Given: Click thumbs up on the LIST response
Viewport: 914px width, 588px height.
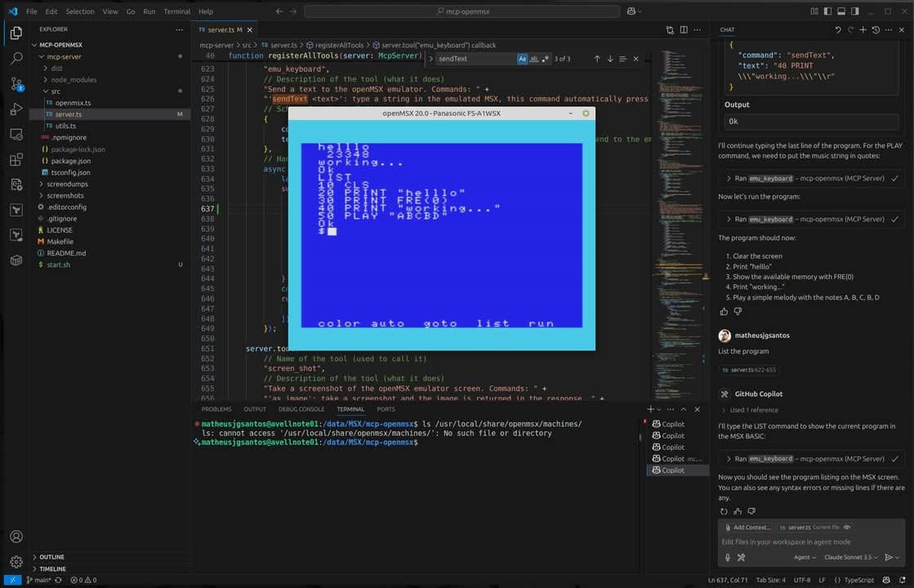Looking at the screenshot, I should point(738,511).
